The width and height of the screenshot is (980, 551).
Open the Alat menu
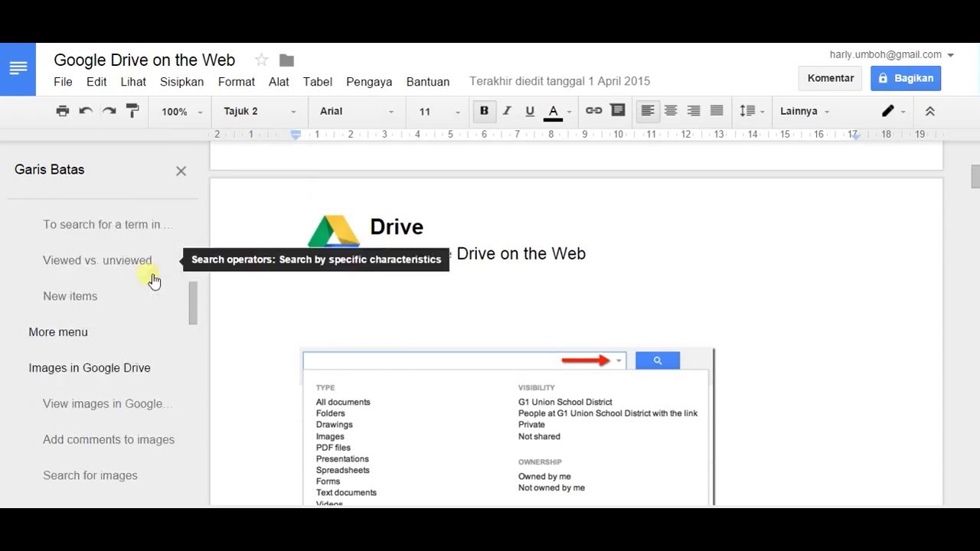(279, 82)
